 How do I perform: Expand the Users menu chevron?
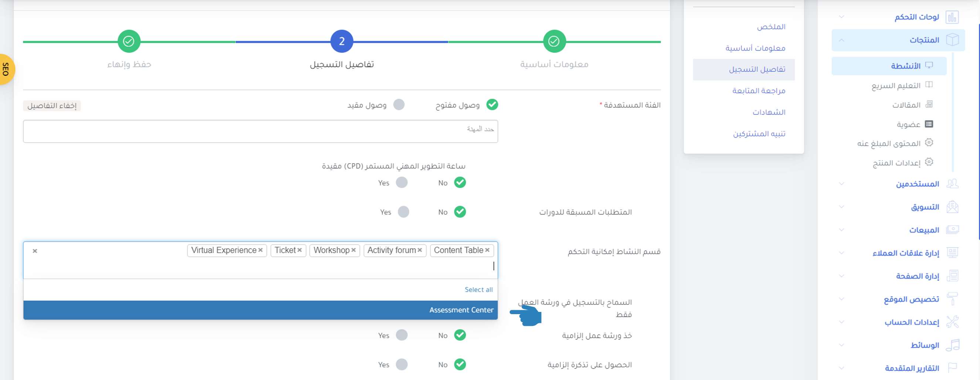click(x=841, y=184)
